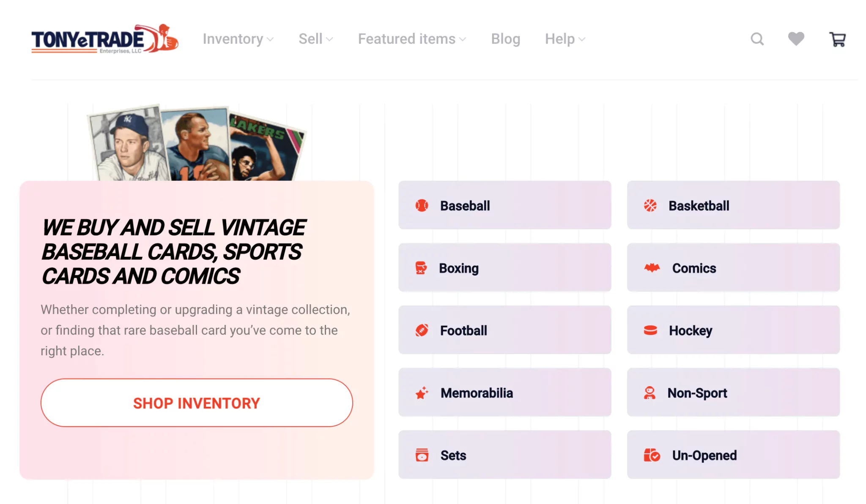This screenshot has width=866, height=504.
Task: Select the Sets category tile
Action: (x=504, y=455)
